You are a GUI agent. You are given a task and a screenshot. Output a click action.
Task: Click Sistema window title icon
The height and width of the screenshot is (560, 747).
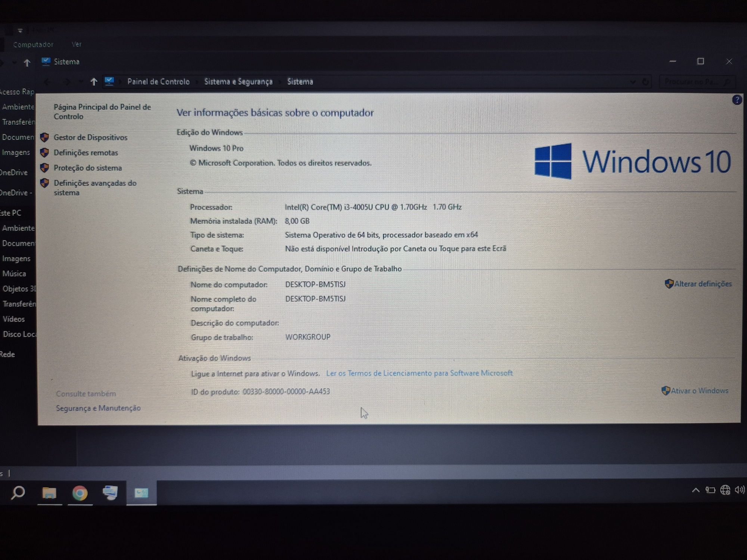pos(46,61)
